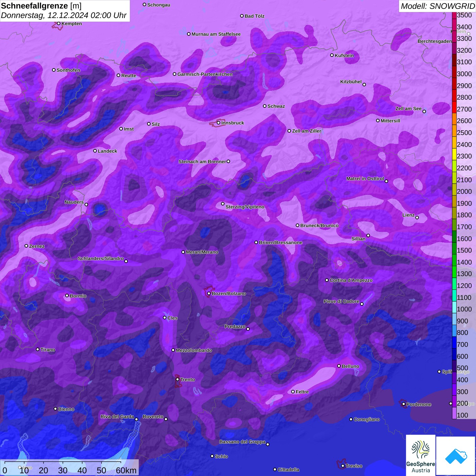Click the Treviso marker dot
This screenshot has width=476, height=476.
pyautogui.click(x=343, y=466)
